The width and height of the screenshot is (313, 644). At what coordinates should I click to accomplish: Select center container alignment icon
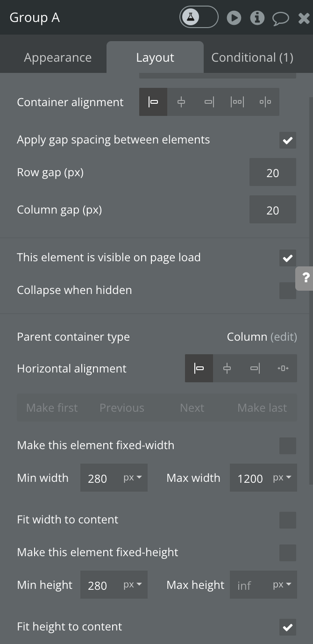[181, 102]
